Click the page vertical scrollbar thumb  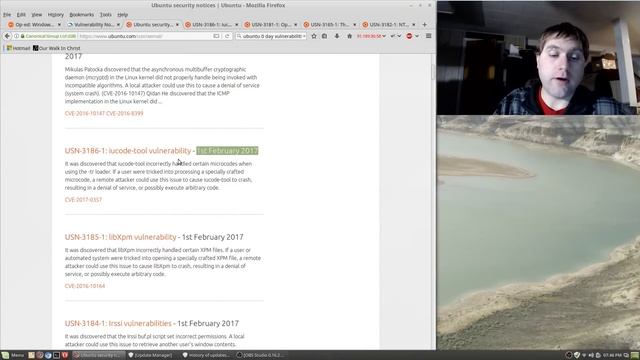433,72
